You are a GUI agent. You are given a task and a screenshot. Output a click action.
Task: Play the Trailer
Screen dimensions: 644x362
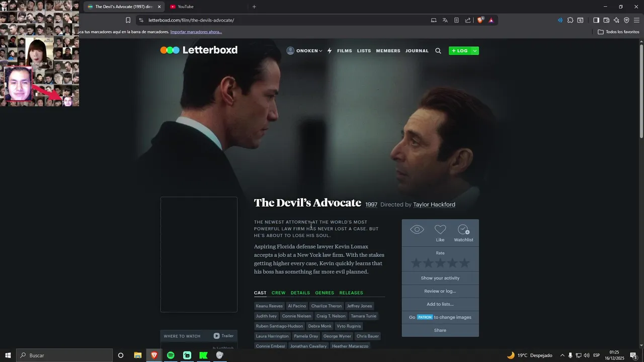(x=223, y=336)
